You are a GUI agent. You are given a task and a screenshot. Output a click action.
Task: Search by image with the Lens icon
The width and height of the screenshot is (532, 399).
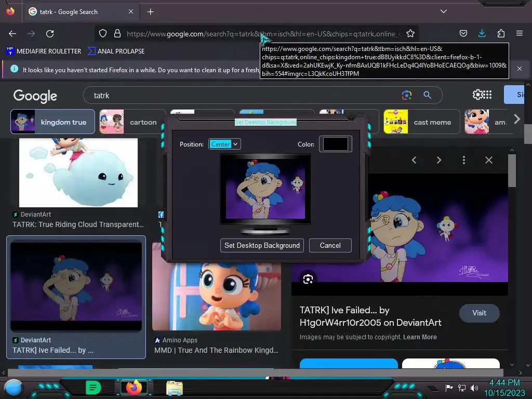pyautogui.click(x=406, y=95)
